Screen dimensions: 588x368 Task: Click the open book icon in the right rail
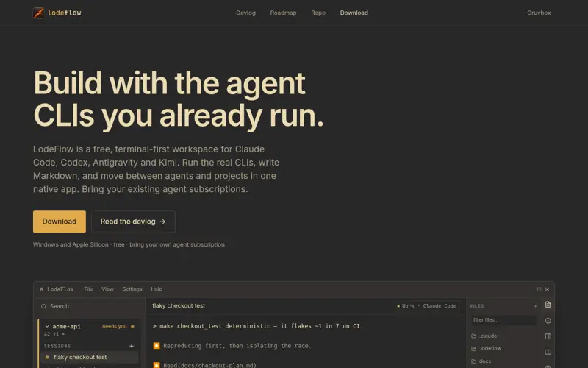(548, 353)
